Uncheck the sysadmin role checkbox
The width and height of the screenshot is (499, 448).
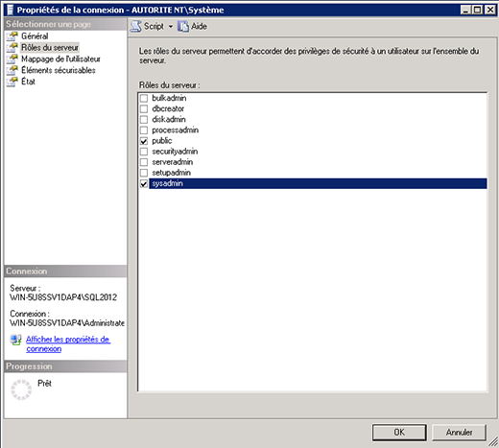coord(144,183)
